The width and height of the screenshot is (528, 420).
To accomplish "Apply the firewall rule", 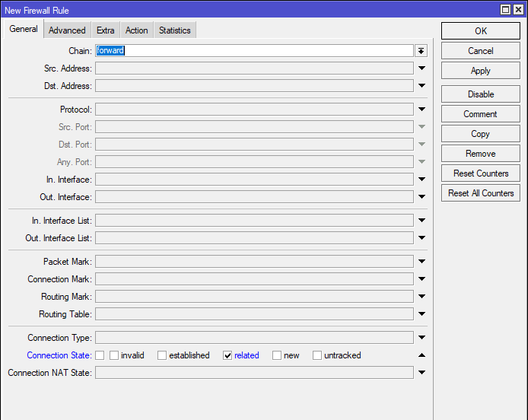I will pos(481,71).
